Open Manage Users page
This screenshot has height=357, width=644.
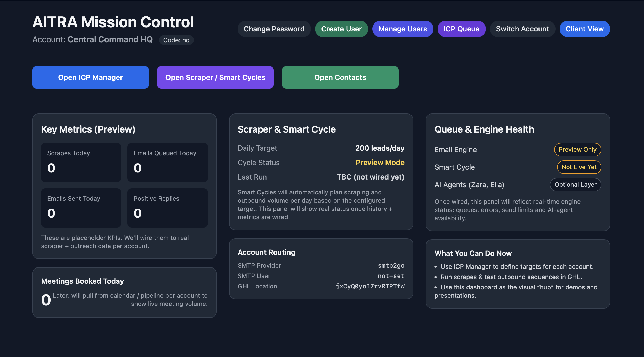click(x=403, y=29)
